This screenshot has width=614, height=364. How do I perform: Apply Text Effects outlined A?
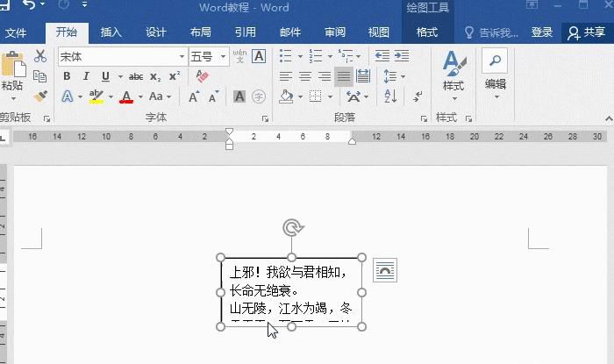[x=68, y=96]
